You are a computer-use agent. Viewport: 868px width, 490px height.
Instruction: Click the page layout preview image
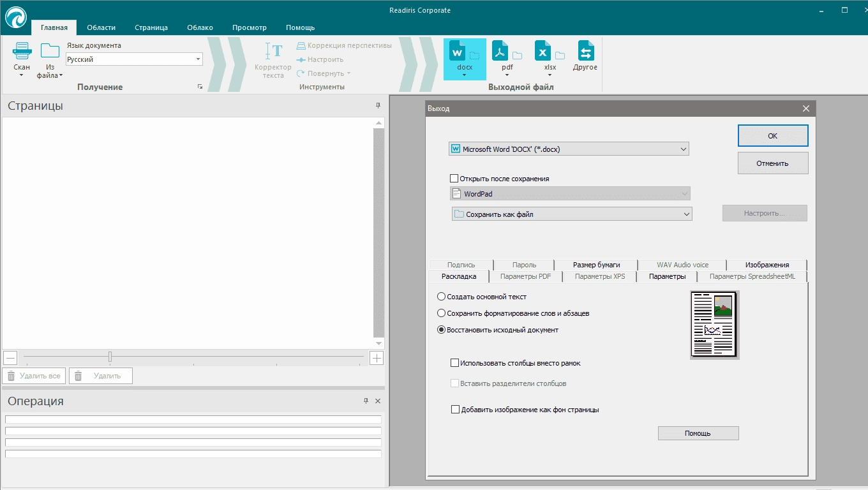714,325
